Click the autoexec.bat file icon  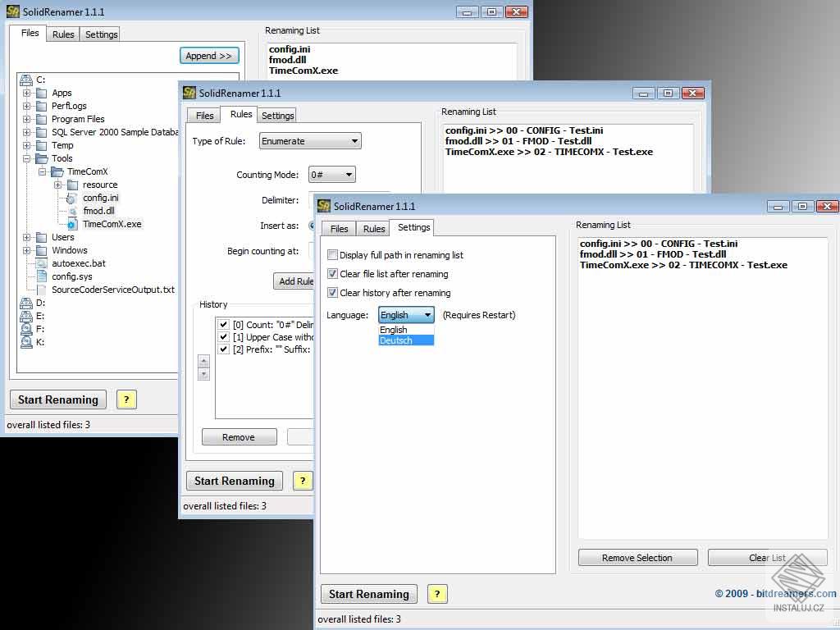tap(41, 263)
